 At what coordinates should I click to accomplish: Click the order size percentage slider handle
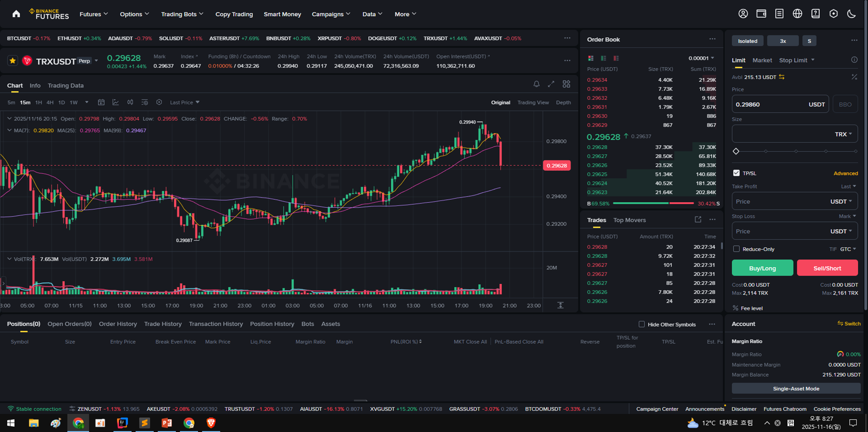736,151
